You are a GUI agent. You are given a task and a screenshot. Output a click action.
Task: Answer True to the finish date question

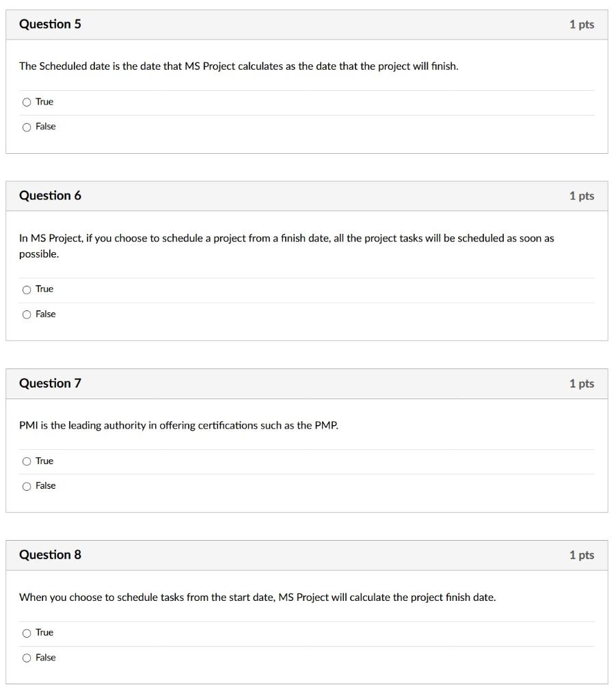(x=27, y=632)
